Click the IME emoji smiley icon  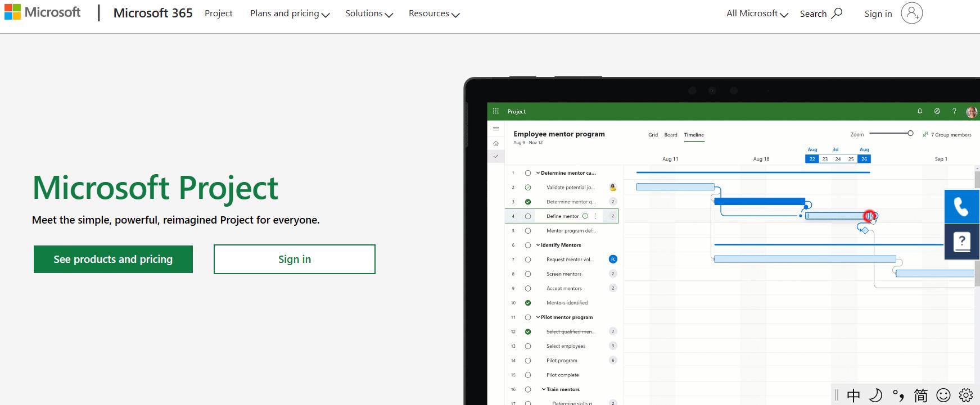943,395
